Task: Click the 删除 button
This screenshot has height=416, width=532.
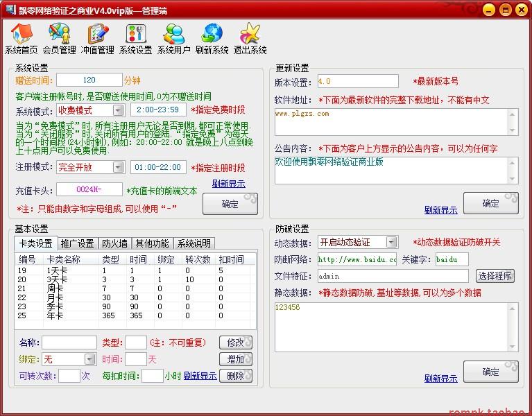Action: (236, 376)
